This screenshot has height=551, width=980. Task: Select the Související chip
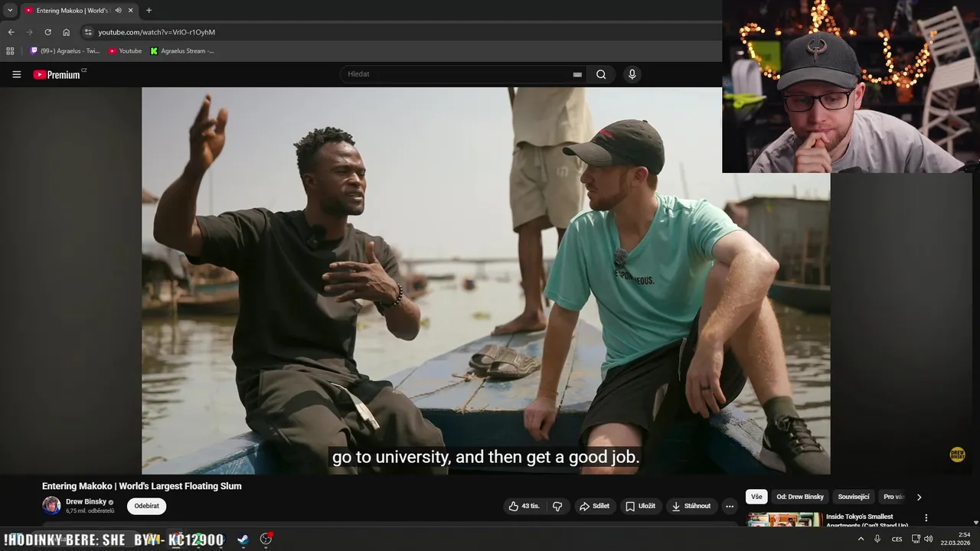click(854, 497)
